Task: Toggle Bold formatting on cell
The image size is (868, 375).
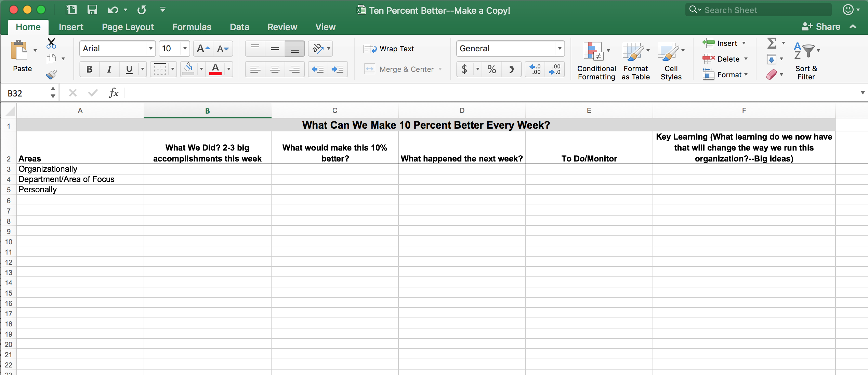Action: tap(89, 68)
